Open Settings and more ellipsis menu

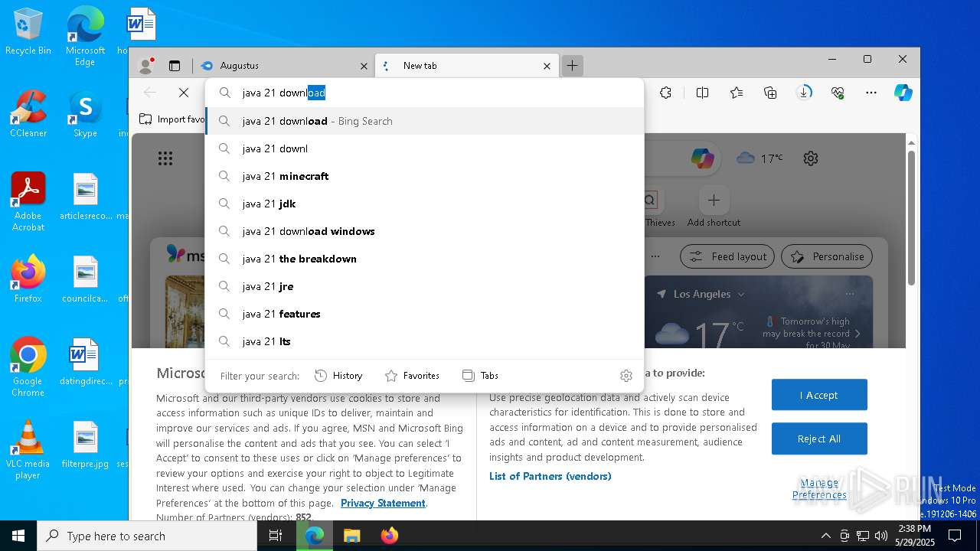[x=871, y=93]
